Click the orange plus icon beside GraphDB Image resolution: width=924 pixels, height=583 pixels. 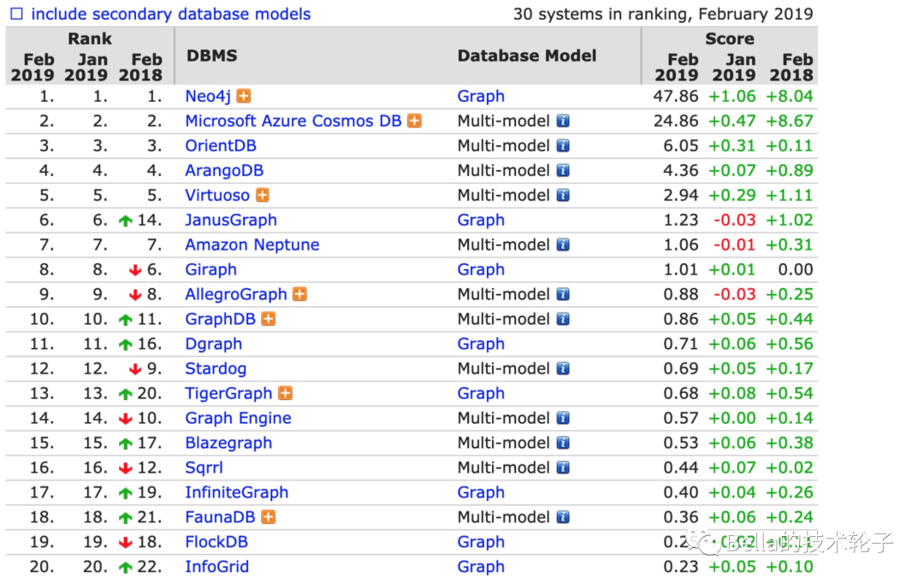click(x=269, y=319)
